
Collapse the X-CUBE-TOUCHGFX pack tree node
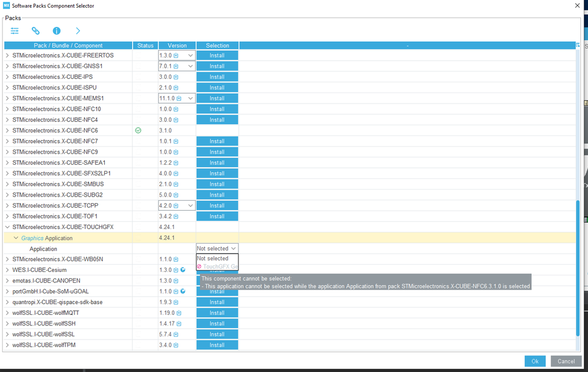tap(7, 227)
